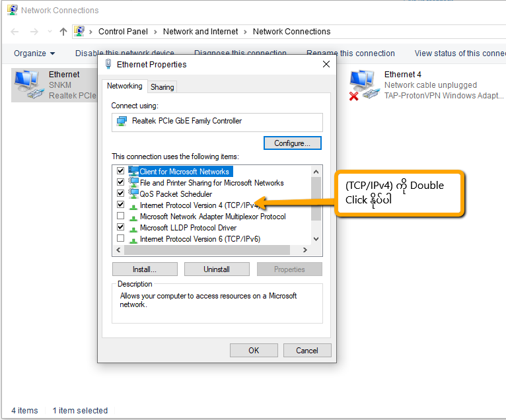The image size is (506, 420).
Task: Click the horizontal scroll left arrow
Action: click(x=118, y=250)
